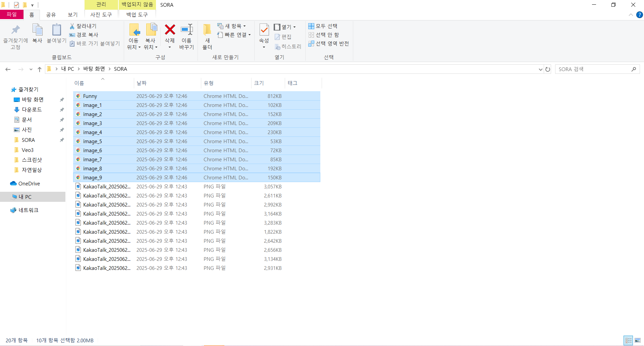Create a New Folder (새 폴더)

click(x=207, y=37)
